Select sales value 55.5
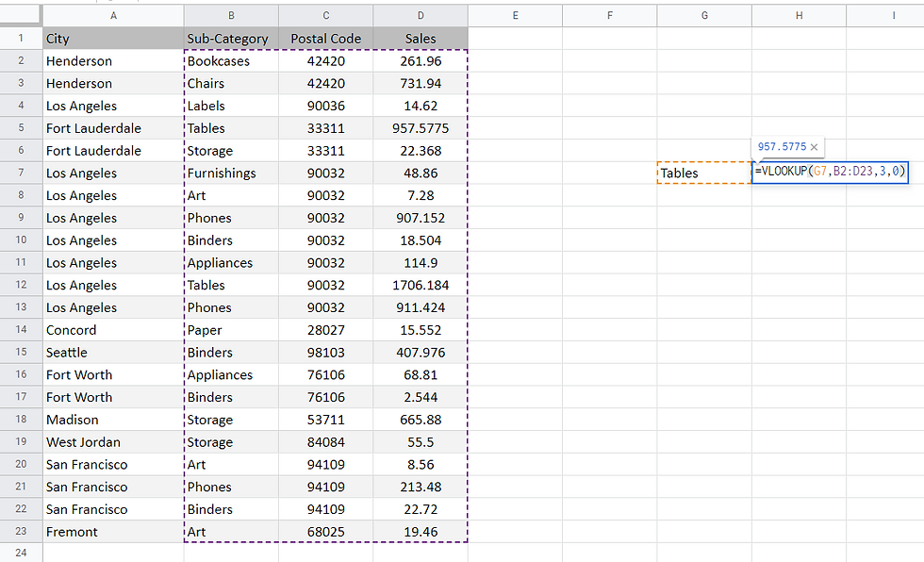Image resolution: width=924 pixels, height=562 pixels. tap(421, 442)
